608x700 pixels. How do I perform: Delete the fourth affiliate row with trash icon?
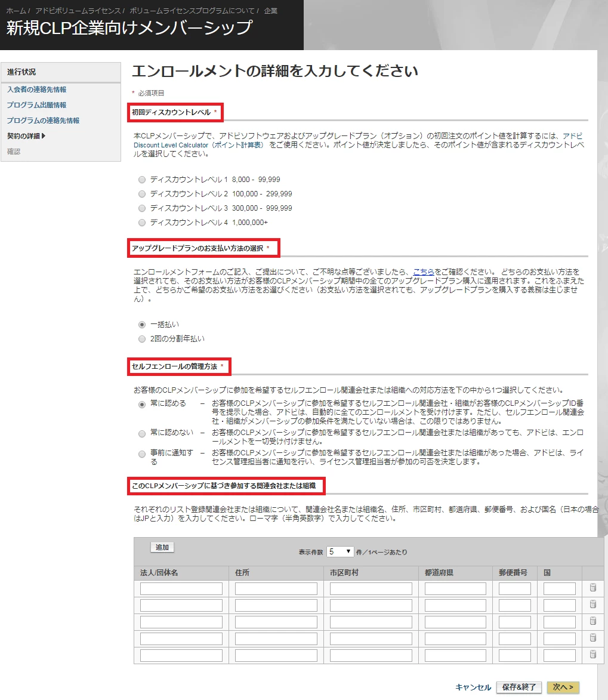[x=593, y=637]
